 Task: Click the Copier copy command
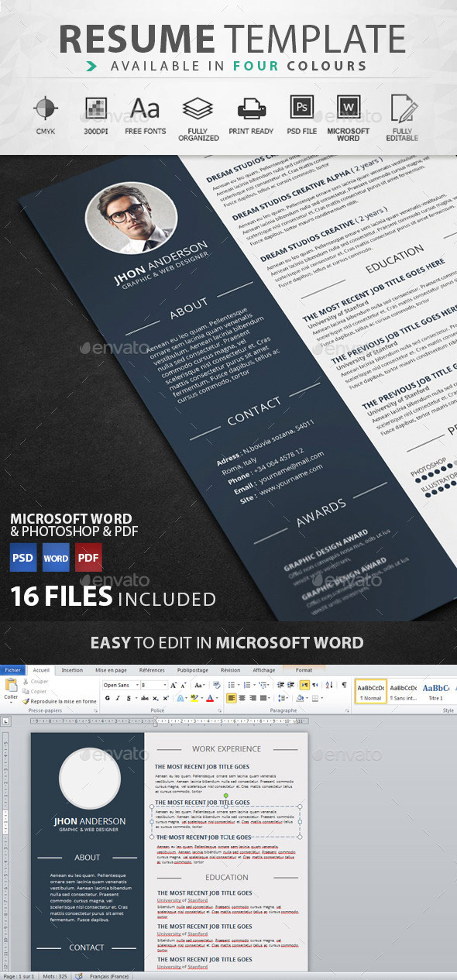point(34,691)
